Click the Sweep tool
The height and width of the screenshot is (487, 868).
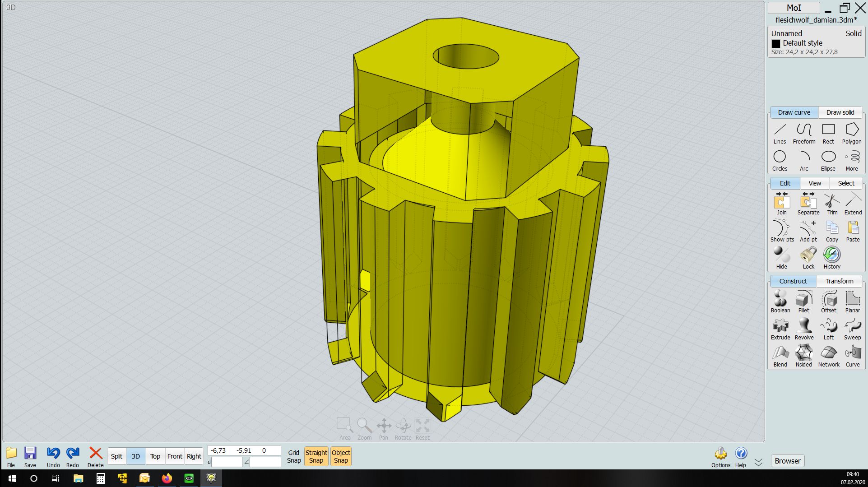point(852,329)
